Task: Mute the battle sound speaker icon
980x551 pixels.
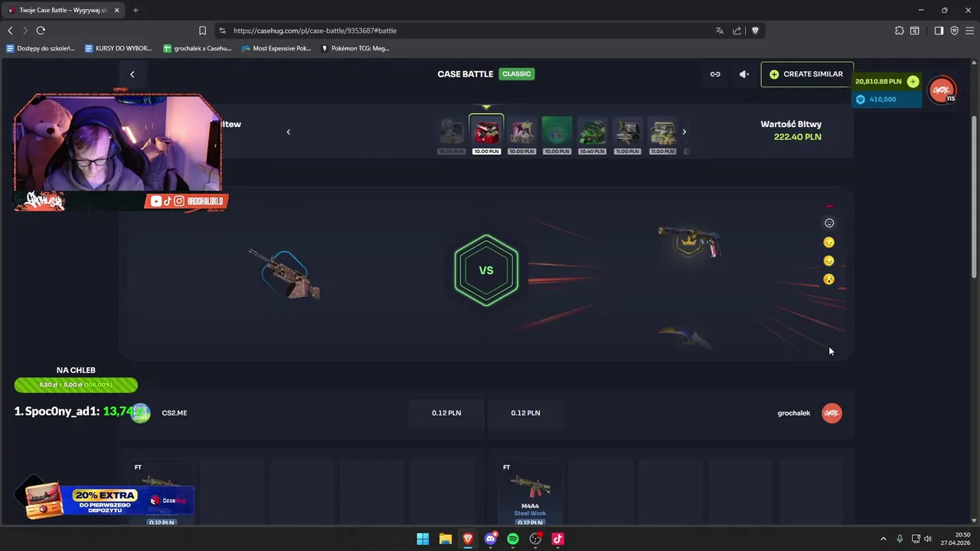Action: point(743,74)
